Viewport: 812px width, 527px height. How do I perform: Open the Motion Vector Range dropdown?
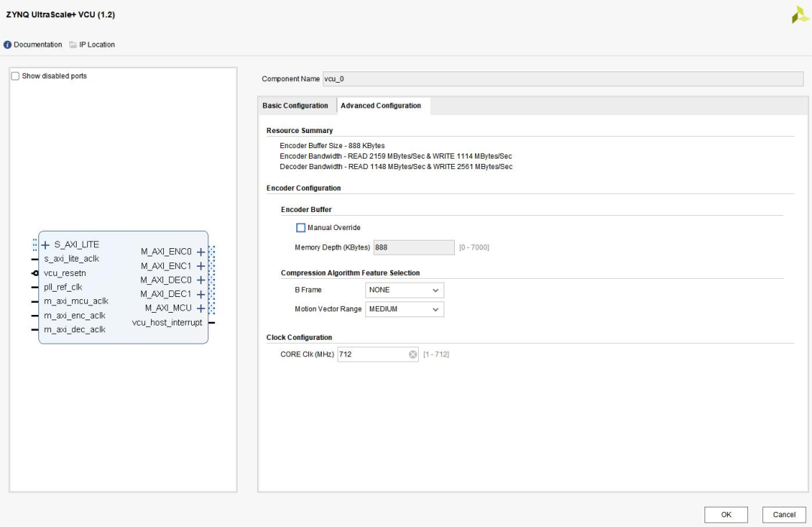click(404, 310)
